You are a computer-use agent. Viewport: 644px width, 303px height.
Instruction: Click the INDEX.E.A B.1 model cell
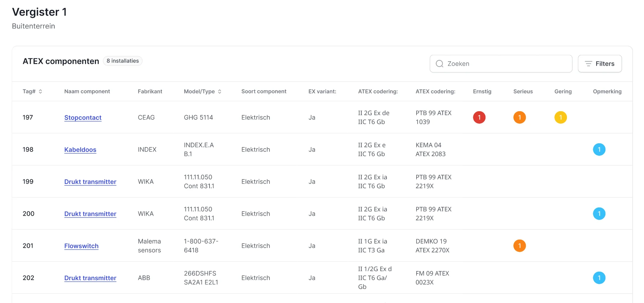(x=199, y=149)
